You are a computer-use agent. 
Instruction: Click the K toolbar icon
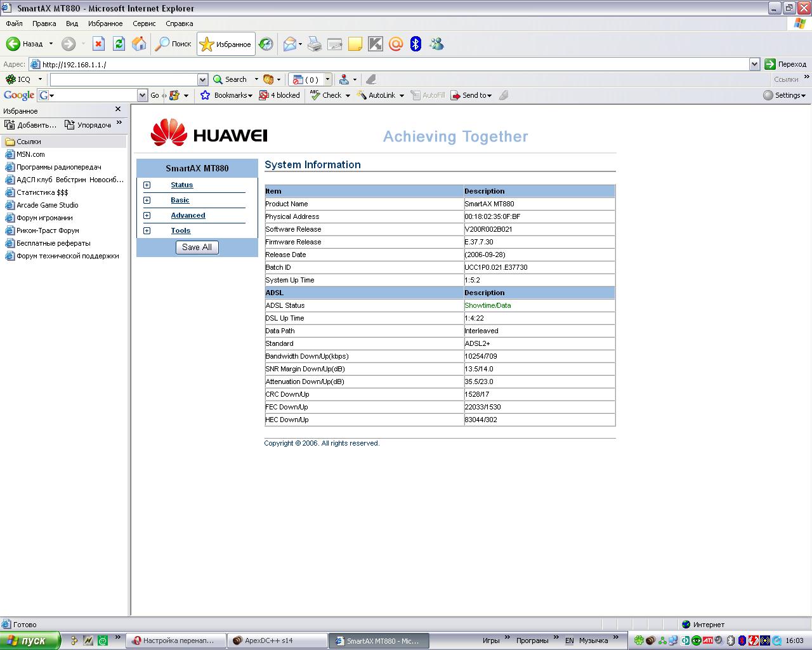376,44
